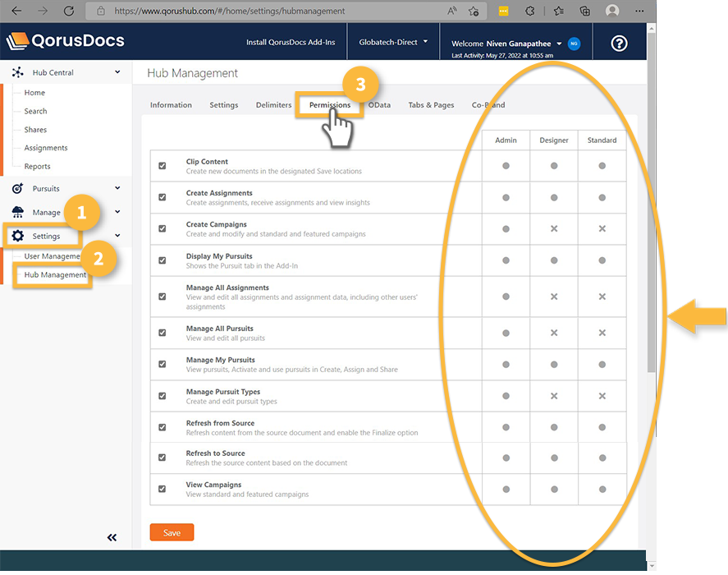This screenshot has height=575, width=728.
Task: Click the Settings gear icon
Action: click(17, 236)
